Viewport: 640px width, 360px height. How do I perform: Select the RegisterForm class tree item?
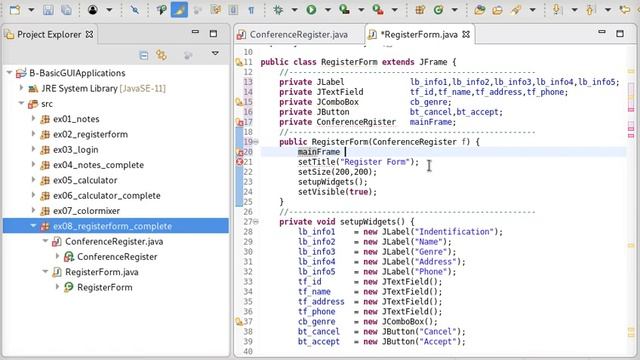pos(104,287)
